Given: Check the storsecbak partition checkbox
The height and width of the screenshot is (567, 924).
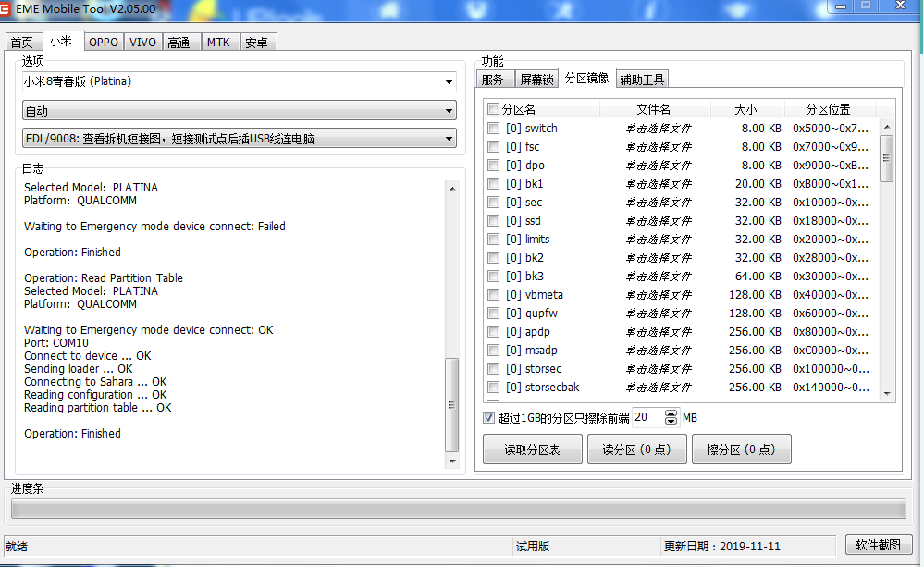Looking at the screenshot, I should (494, 388).
